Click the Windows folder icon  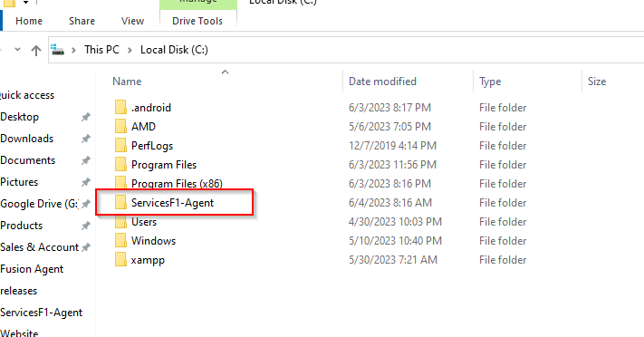pyautogui.click(x=120, y=240)
